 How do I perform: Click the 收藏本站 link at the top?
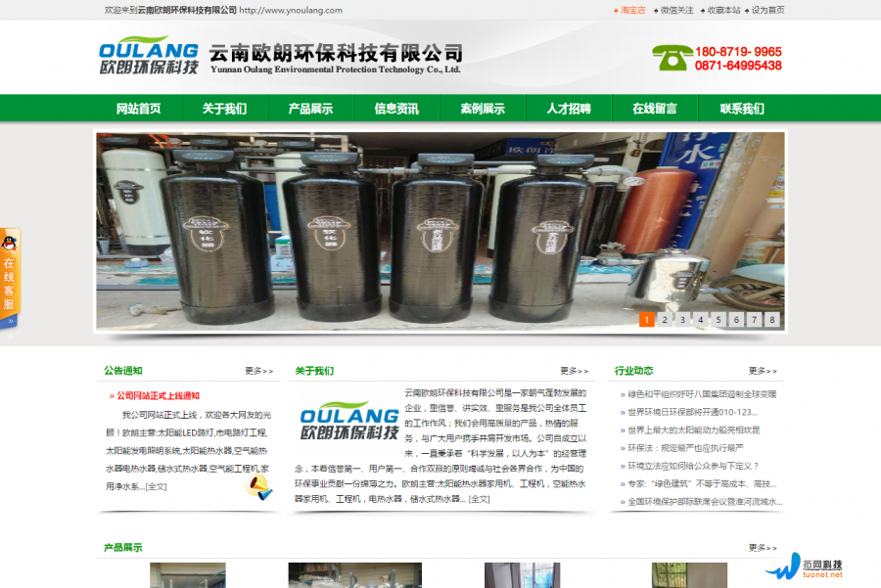click(721, 10)
